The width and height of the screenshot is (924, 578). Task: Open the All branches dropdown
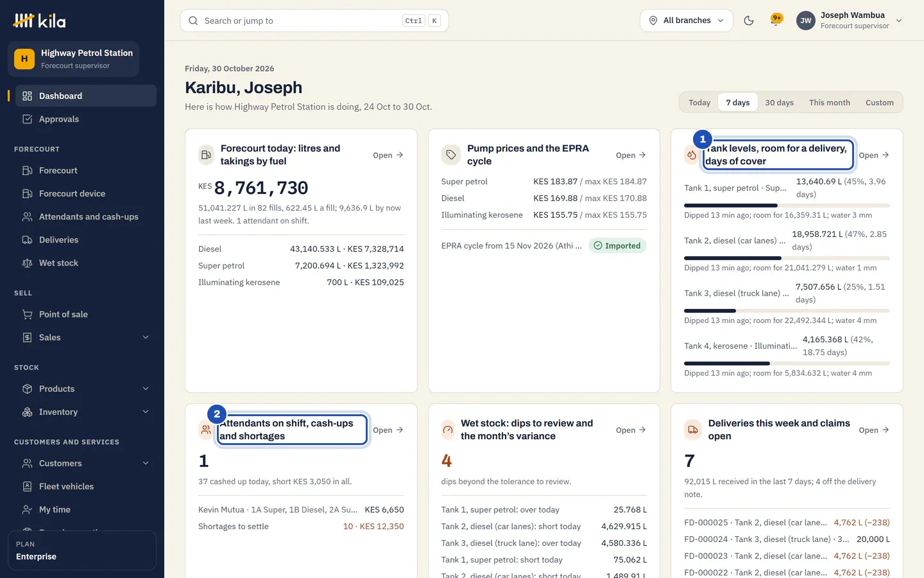click(686, 21)
